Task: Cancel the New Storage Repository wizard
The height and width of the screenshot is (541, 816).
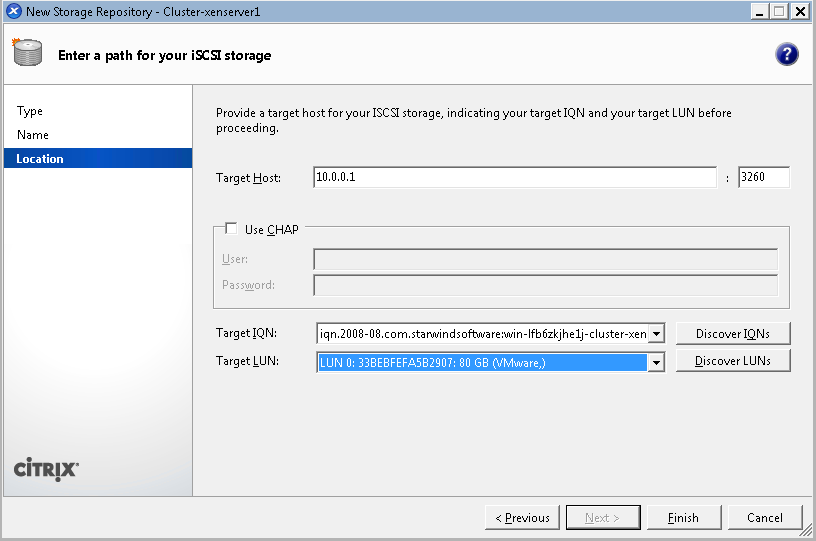Action: click(765, 518)
